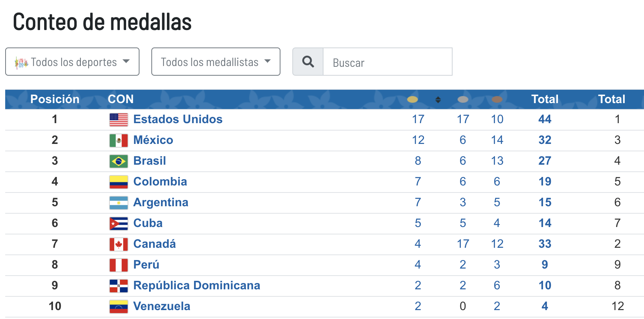This screenshot has width=644, height=319.
Task: Click the search magnifier icon
Action: pyautogui.click(x=308, y=62)
